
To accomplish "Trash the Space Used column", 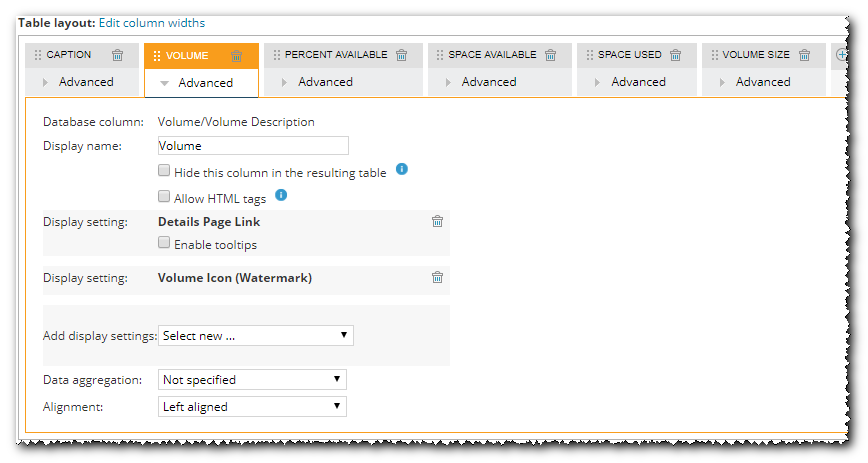I will point(676,56).
